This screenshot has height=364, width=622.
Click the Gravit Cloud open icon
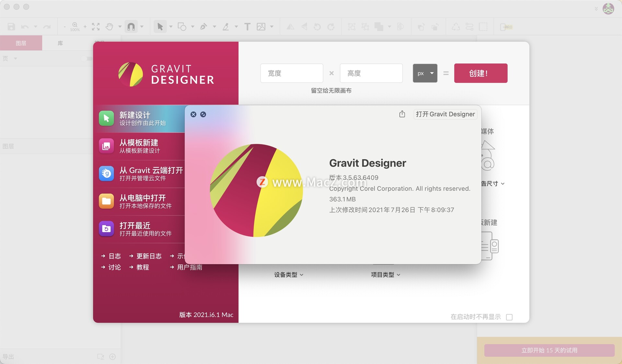(106, 174)
